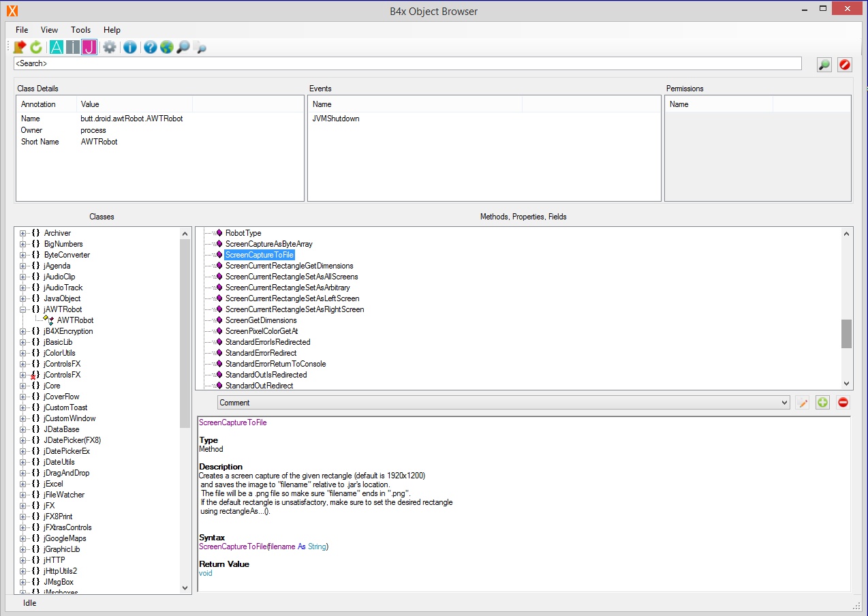Viewport: 868px width, 616px height.
Task: Click the globe icon in the toolbar
Action: tap(166, 47)
